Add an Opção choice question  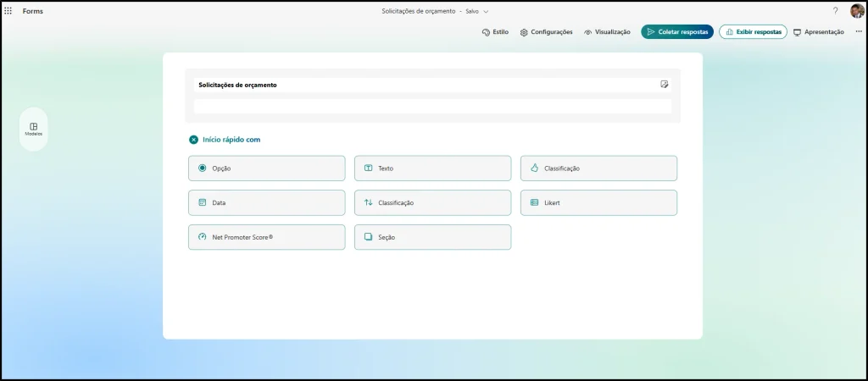[x=266, y=168]
